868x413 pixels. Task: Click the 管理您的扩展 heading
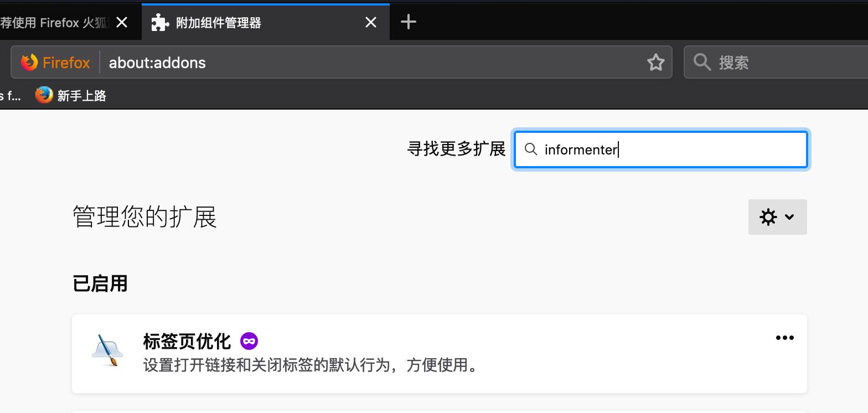click(144, 217)
